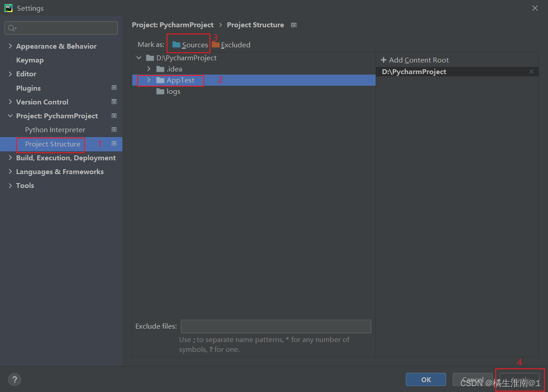Viewport: 548px width, 392px height.
Task: Mark selected folder as Excluded
Action: [x=231, y=45]
